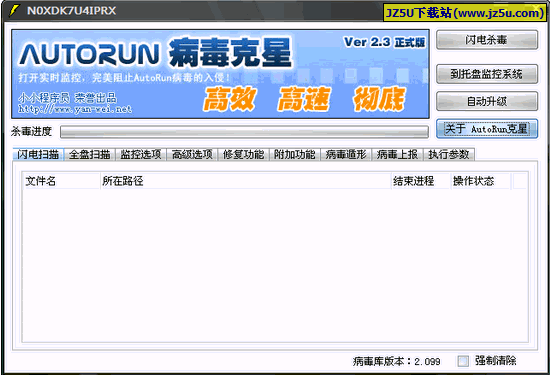
Task: Click the 操作状态 column header
Action: point(481,181)
